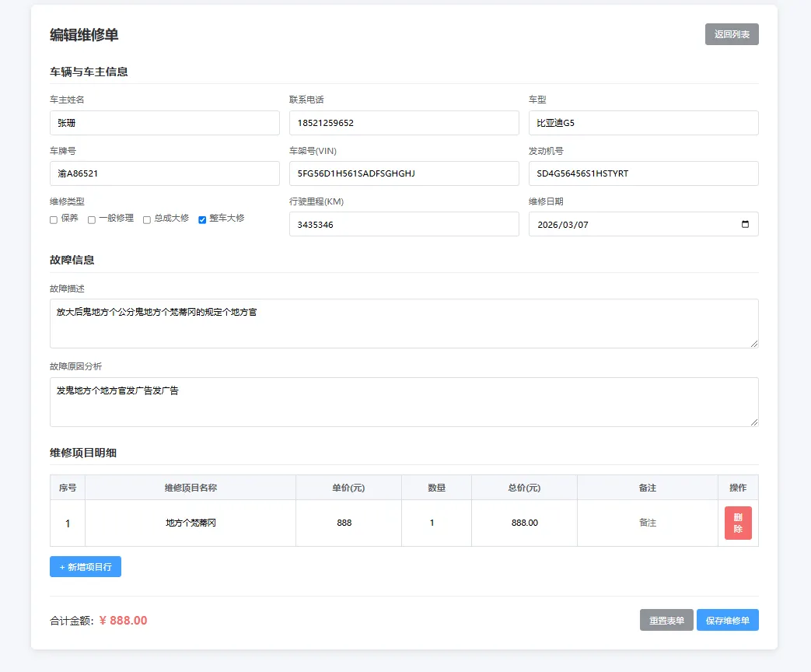Click the 重置表单 reset button
Image resolution: width=811 pixels, height=672 pixels.
[666, 620]
